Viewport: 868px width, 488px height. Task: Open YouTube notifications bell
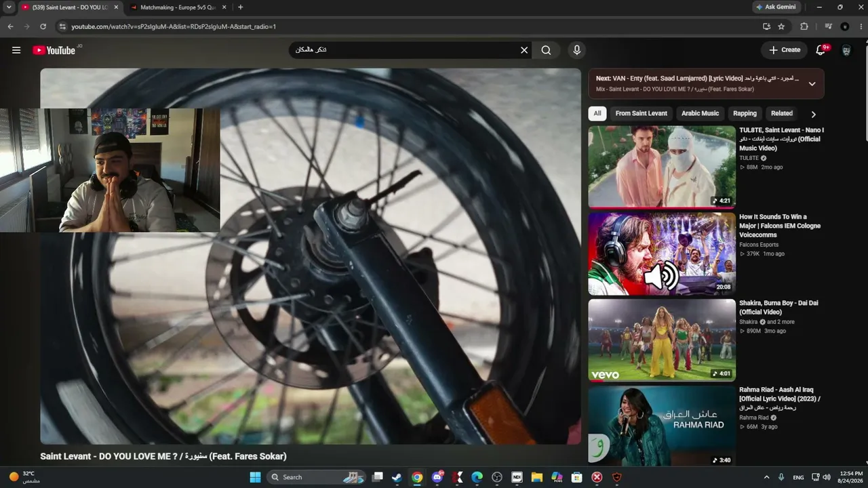(821, 50)
